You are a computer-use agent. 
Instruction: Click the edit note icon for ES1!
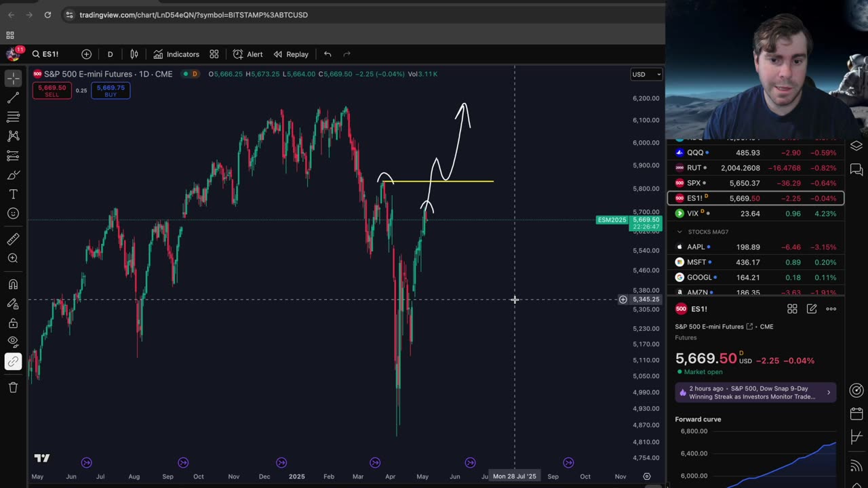point(812,309)
